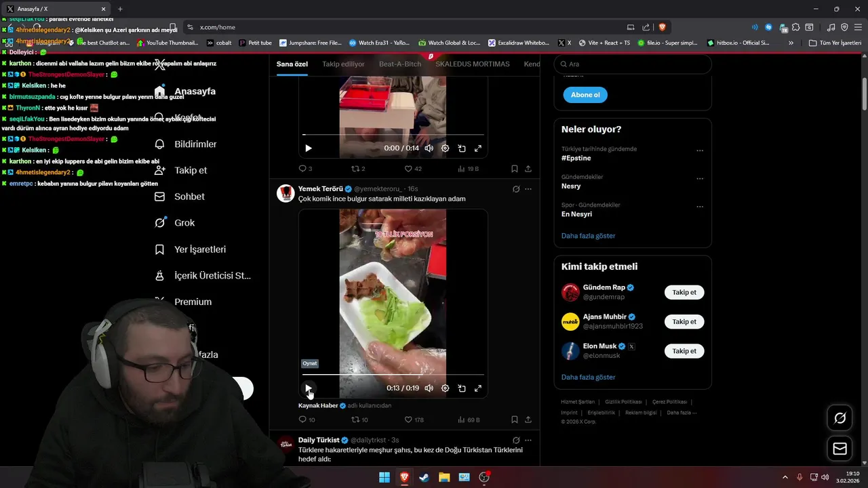Open Takip et in the sidebar

point(181,170)
